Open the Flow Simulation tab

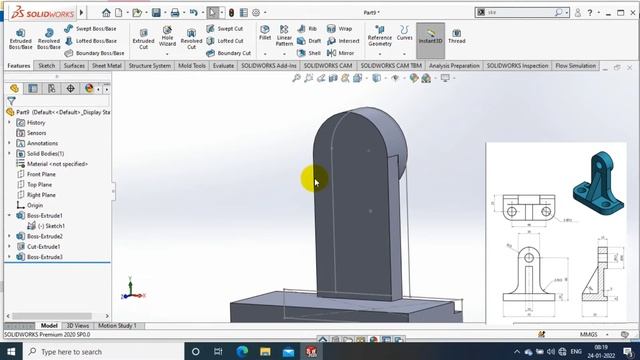[576, 66]
